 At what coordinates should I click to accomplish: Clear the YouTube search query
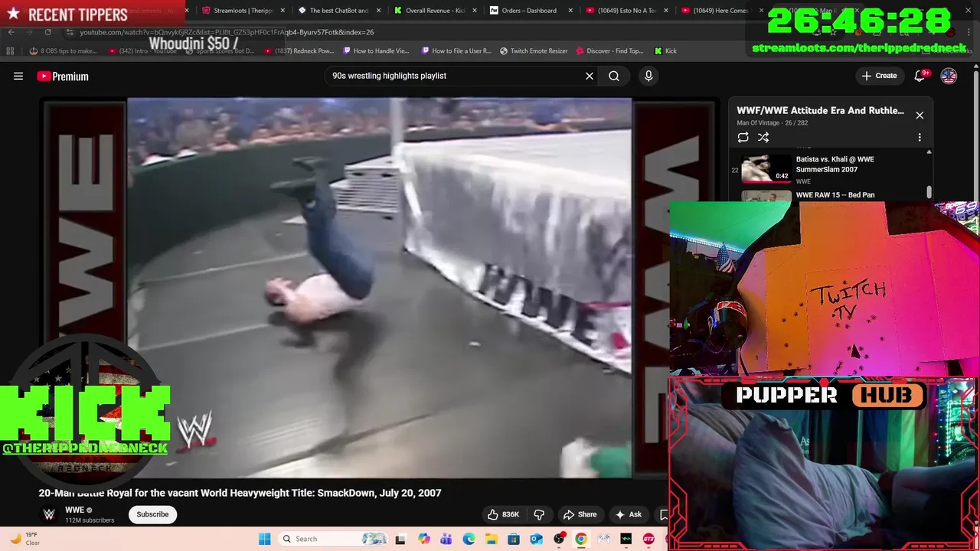coord(590,76)
